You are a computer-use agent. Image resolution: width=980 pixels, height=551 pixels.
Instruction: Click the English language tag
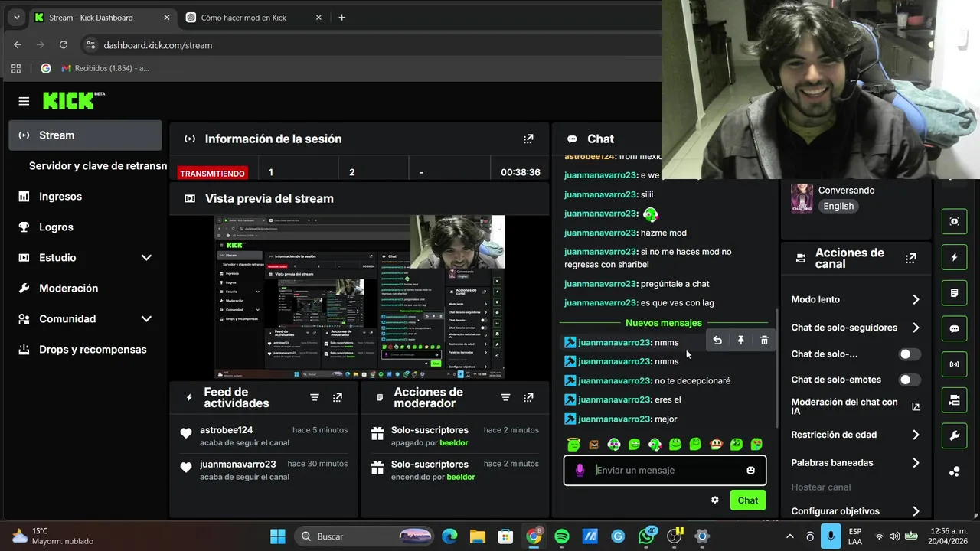838,206
